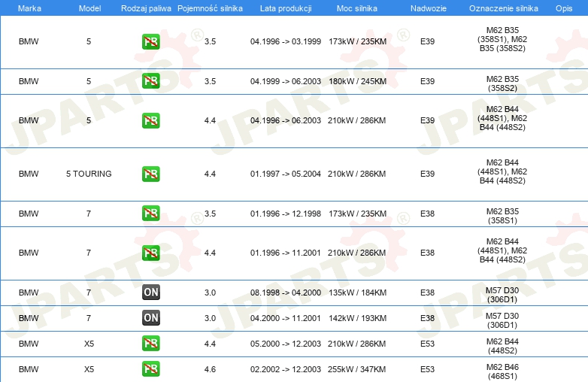588x382 pixels.
Task: Select the petrol icon for the X5 4.4 row
Action: click(x=150, y=344)
